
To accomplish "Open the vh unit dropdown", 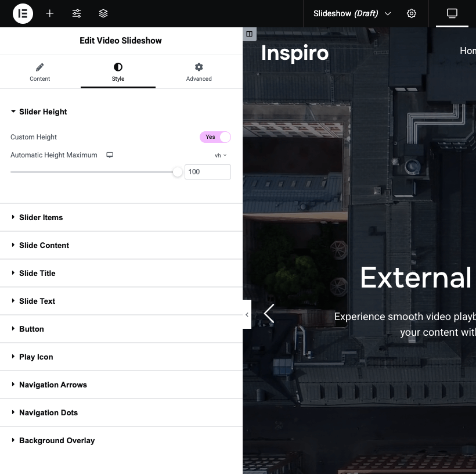I will (x=221, y=155).
